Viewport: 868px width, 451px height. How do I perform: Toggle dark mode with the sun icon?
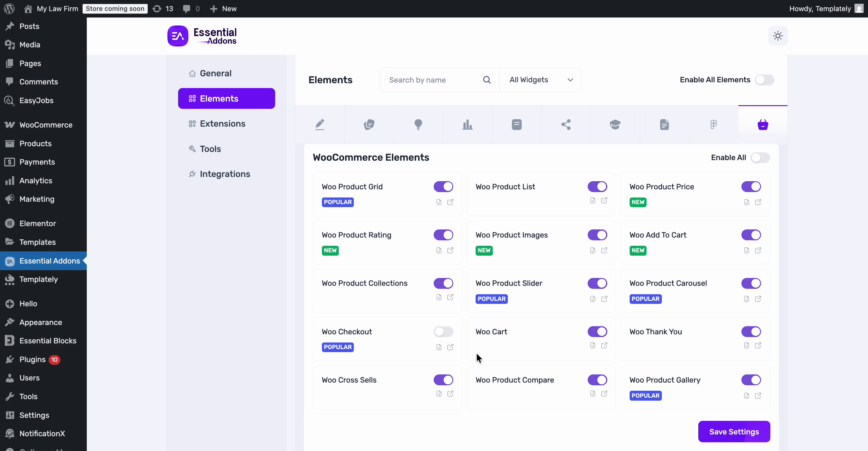point(777,35)
